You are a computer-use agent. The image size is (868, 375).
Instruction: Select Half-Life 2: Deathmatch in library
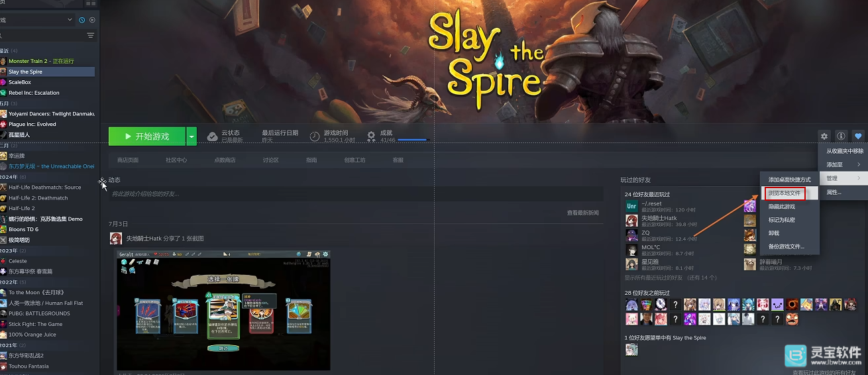tap(48, 197)
